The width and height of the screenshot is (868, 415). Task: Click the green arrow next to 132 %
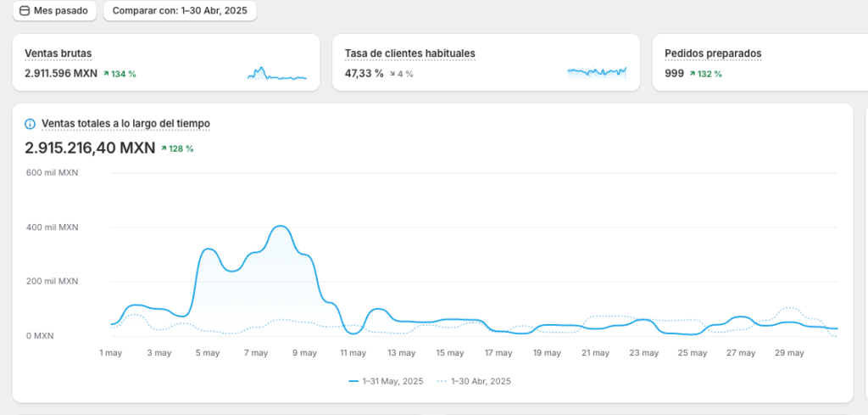point(693,74)
